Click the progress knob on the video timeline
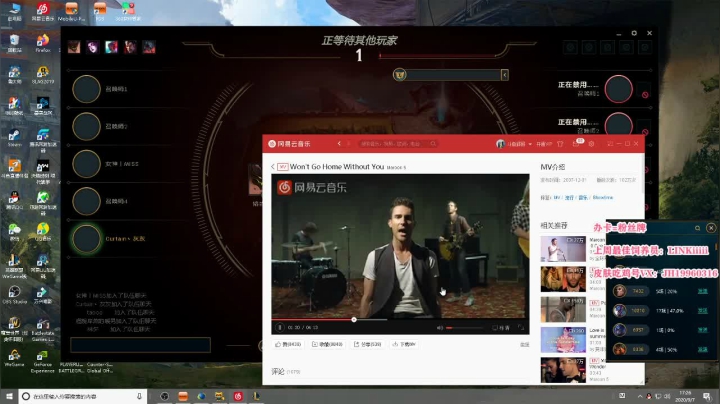Image resolution: width=720 pixels, height=404 pixels. (354, 320)
